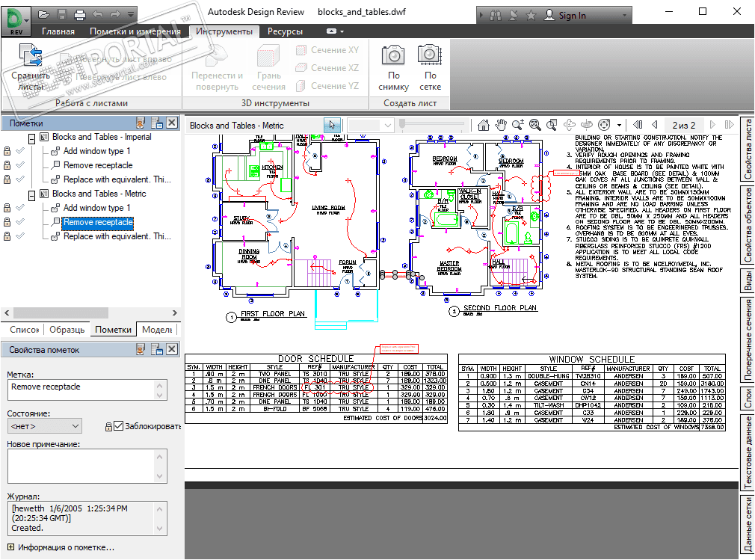Open the Steering wheel dropdown arrow
The image size is (755, 560).
pos(619,125)
